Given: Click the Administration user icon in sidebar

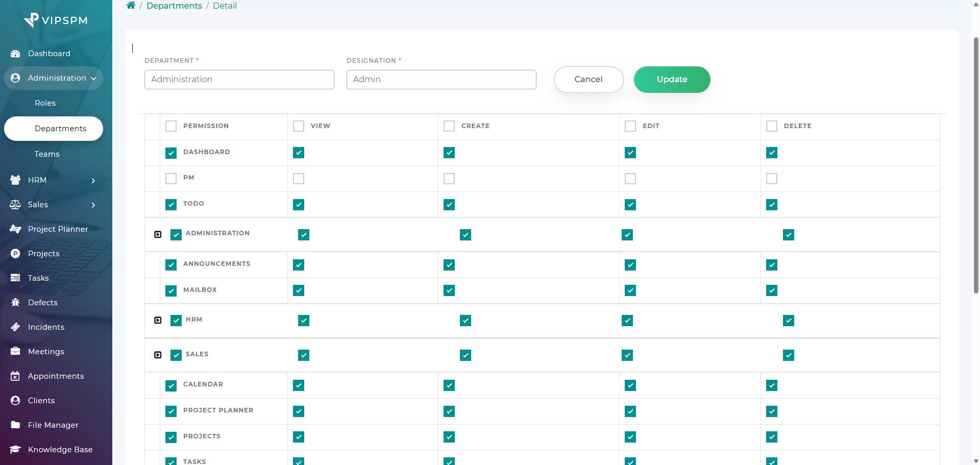Looking at the screenshot, I should (15, 78).
